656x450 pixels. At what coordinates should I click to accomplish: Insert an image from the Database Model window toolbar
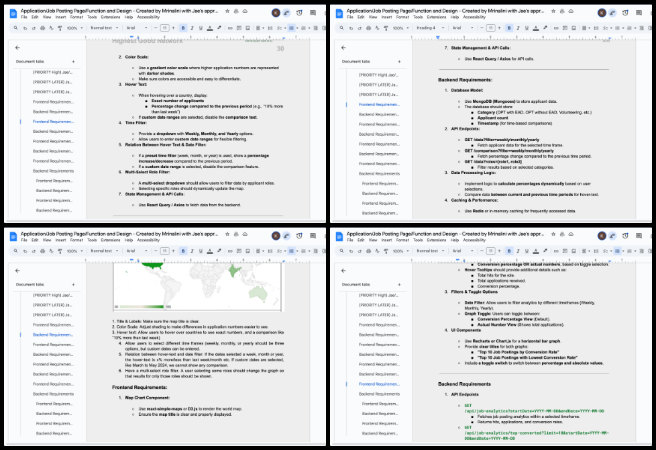(x=574, y=28)
